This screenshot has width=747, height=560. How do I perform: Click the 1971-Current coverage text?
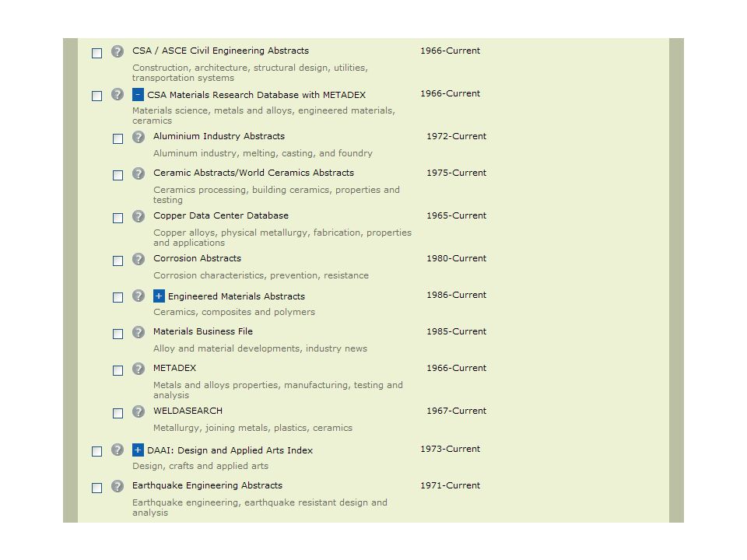click(451, 485)
